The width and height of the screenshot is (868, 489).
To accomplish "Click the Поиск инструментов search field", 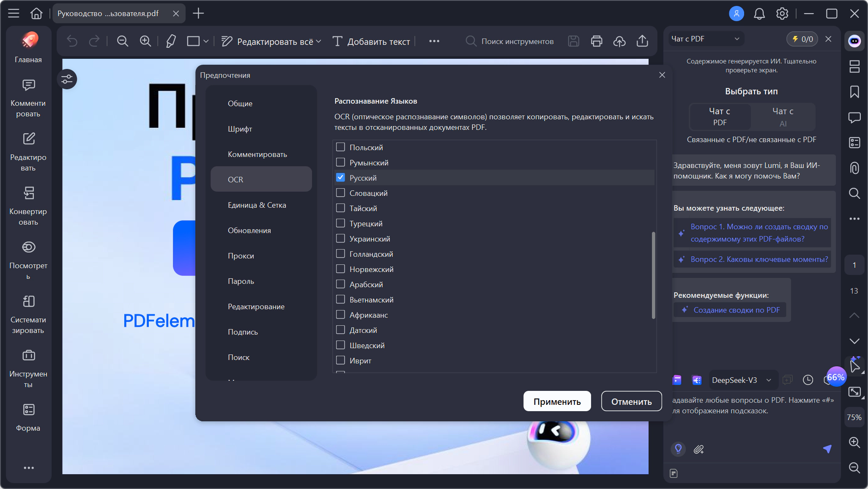I will point(517,41).
